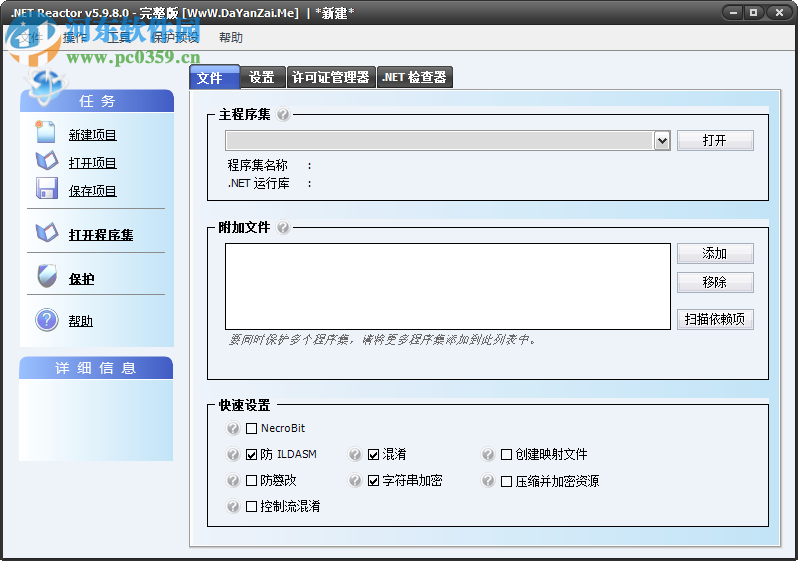Click help icon beside NecroBit option
This screenshot has height=561, width=798.
tap(233, 429)
